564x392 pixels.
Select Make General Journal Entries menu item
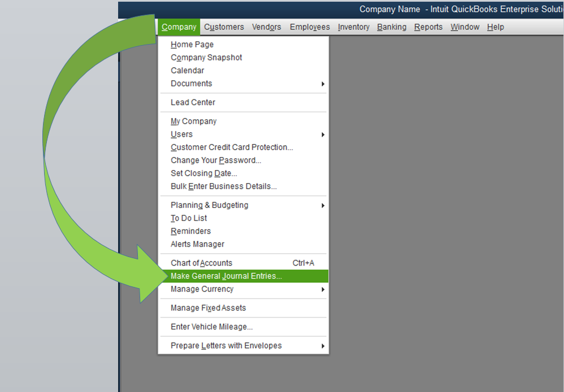[226, 276]
